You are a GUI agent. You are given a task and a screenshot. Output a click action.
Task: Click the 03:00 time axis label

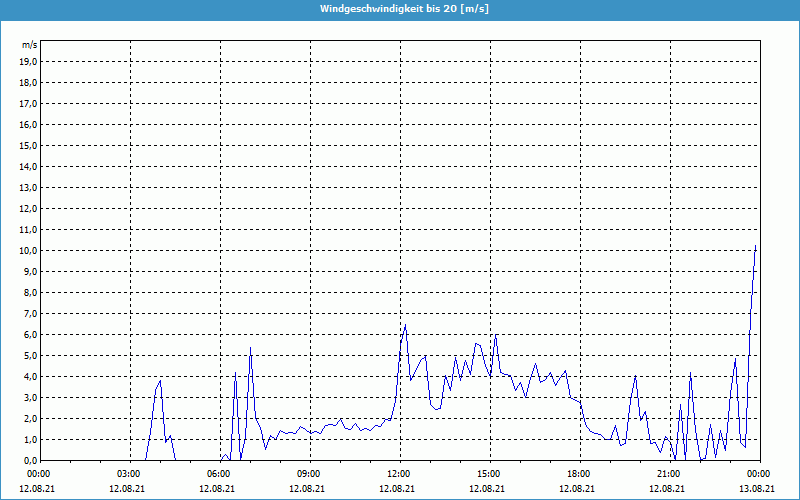click(x=128, y=473)
